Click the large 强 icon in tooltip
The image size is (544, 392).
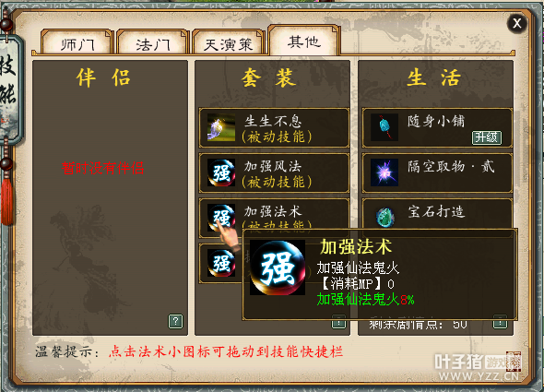point(278,267)
